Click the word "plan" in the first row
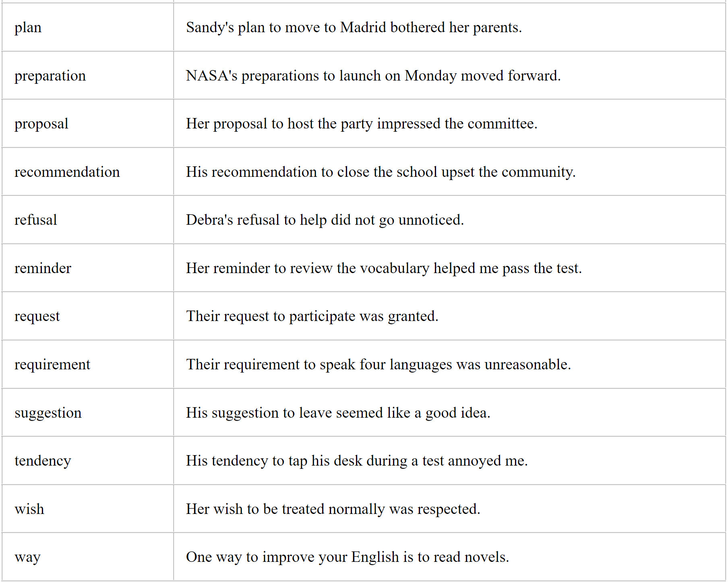Viewport: 728px width, 582px height. pos(28,27)
